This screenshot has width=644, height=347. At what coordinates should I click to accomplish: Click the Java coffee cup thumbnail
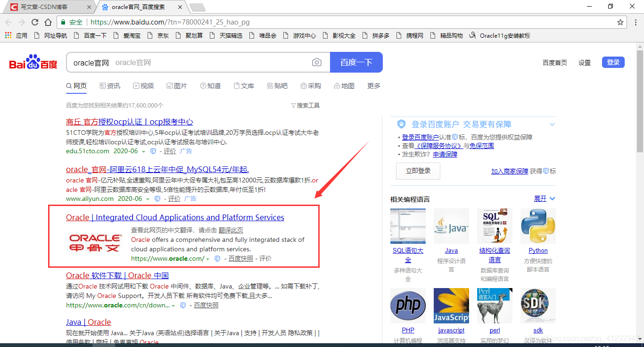[451, 226]
